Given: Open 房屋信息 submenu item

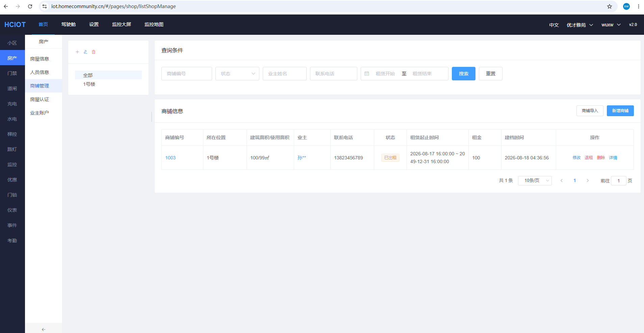Looking at the screenshot, I should point(44,59).
